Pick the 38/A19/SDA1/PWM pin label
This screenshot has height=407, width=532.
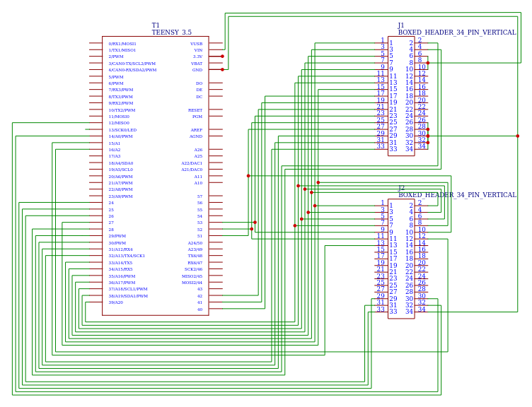128,296
